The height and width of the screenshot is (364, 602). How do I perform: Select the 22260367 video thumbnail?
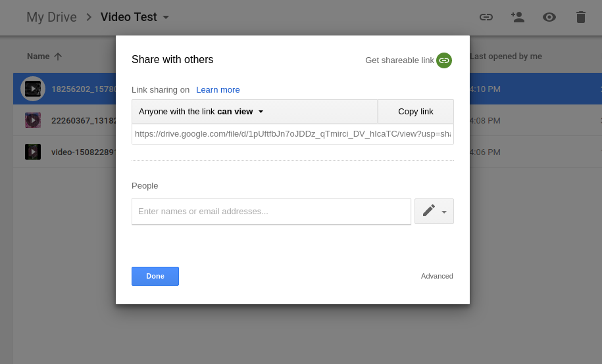pyautogui.click(x=33, y=120)
